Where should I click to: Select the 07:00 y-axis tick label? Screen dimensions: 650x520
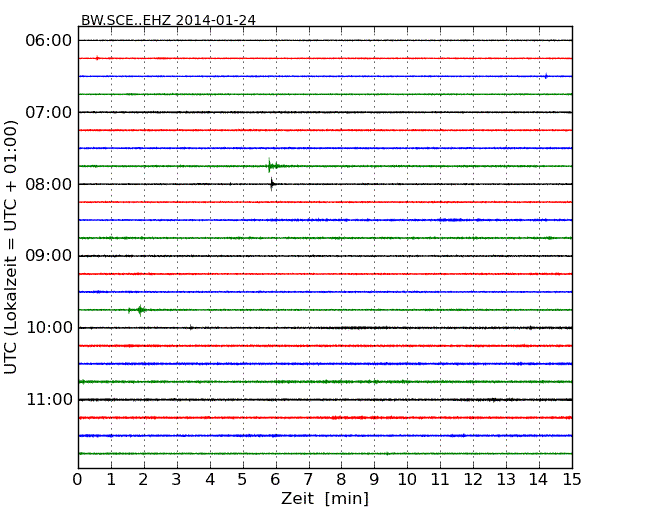click(x=49, y=112)
